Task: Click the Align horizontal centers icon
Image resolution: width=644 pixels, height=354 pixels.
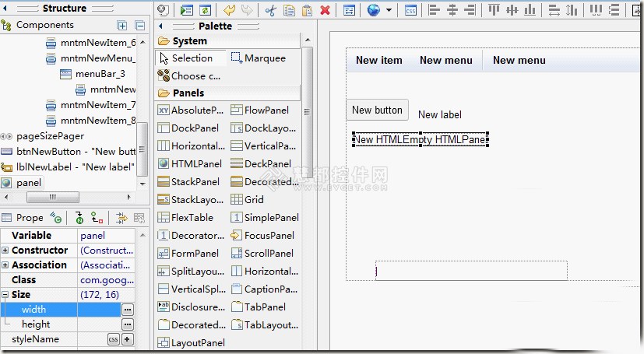Action: [452, 10]
